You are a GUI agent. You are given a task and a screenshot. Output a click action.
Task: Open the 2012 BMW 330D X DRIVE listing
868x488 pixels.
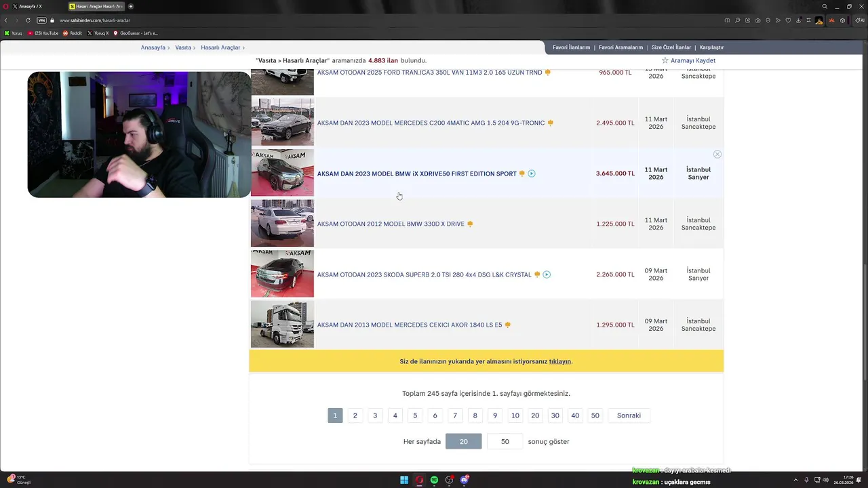click(391, 224)
